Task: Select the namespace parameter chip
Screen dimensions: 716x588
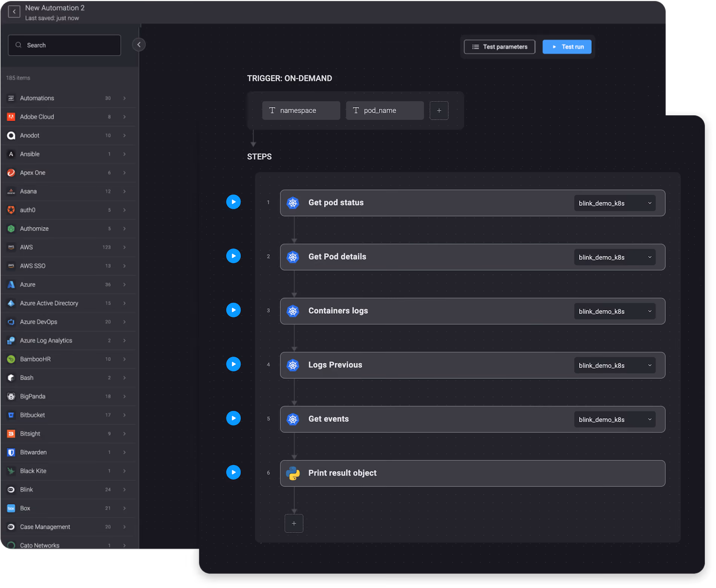Action: point(301,110)
